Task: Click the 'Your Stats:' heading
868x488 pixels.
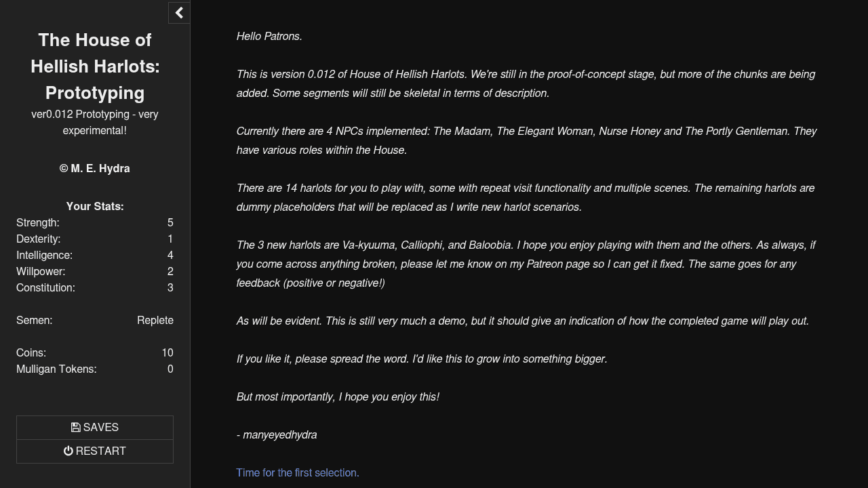Action: tap(95, 206)
